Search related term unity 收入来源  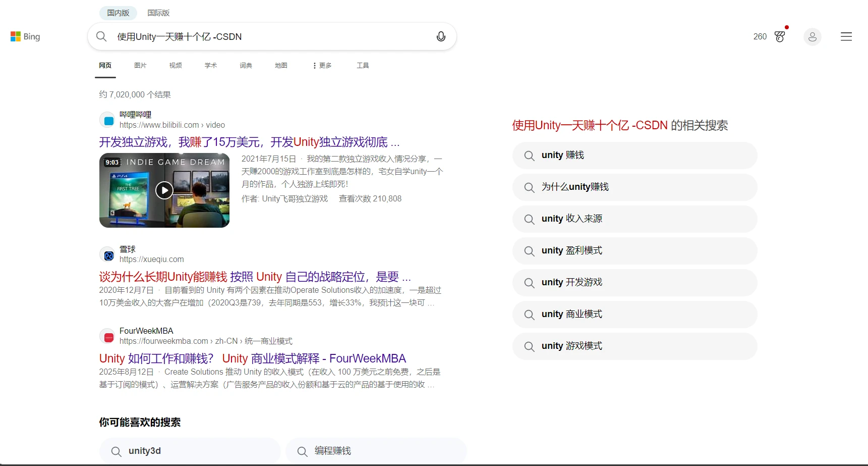[635, 219]
